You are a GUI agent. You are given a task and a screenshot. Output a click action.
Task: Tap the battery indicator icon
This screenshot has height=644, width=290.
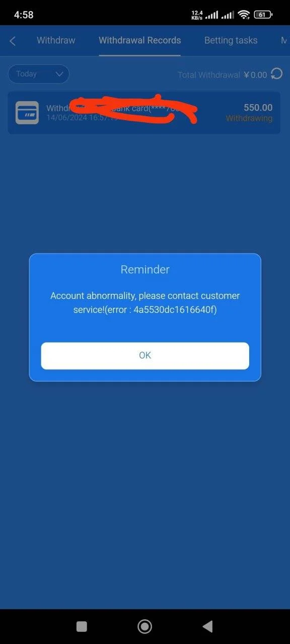click(x=263, y=15)
